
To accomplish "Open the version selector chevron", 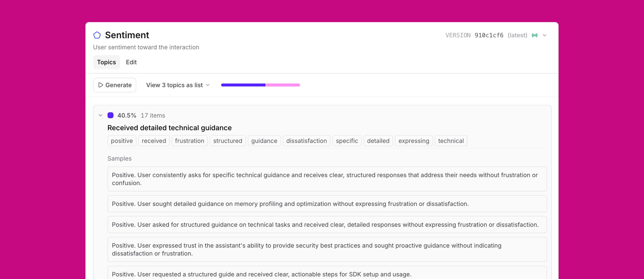I will tap(544, 35).
